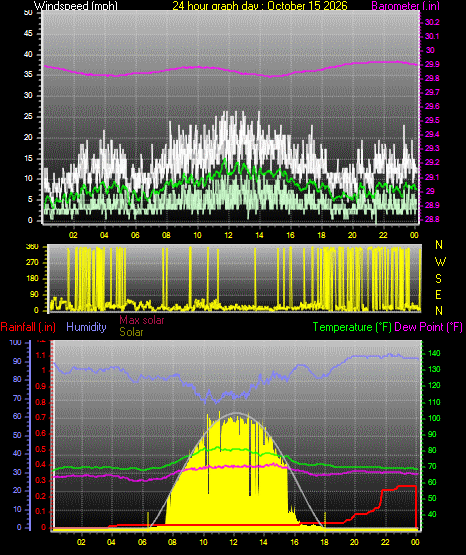
Task: Click the "20" hour label under bottom graph
Action: click(x=354, y=542)
